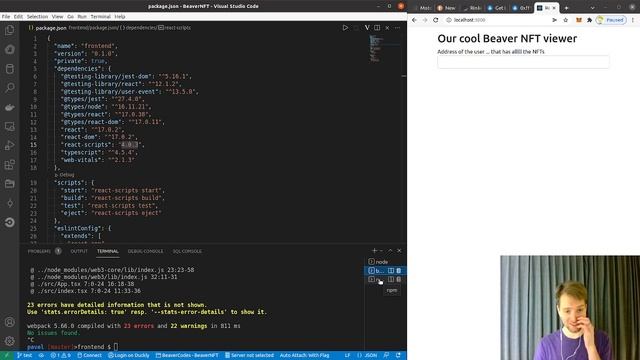Screen dimensions: 640x360
Task: Open the Help menu
Action: [120, 17]
